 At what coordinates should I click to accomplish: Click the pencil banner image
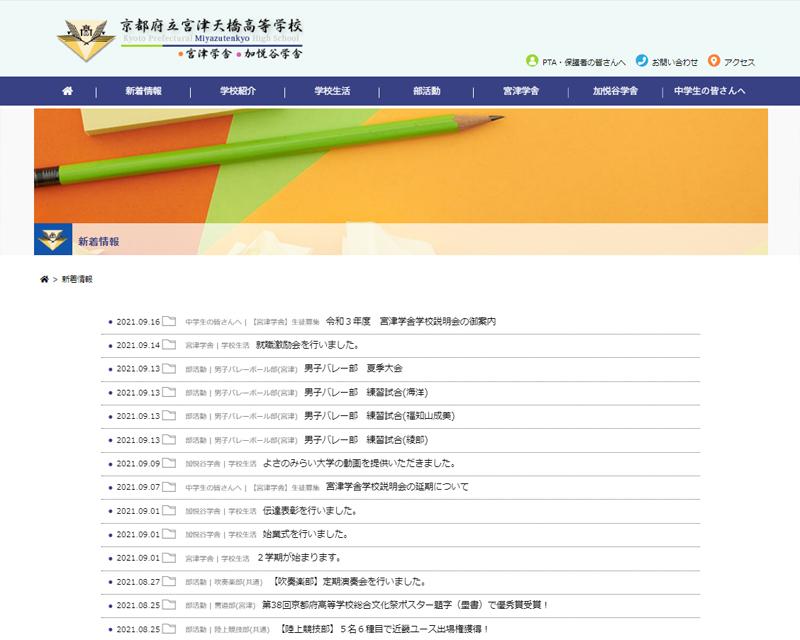coord(400,165)
